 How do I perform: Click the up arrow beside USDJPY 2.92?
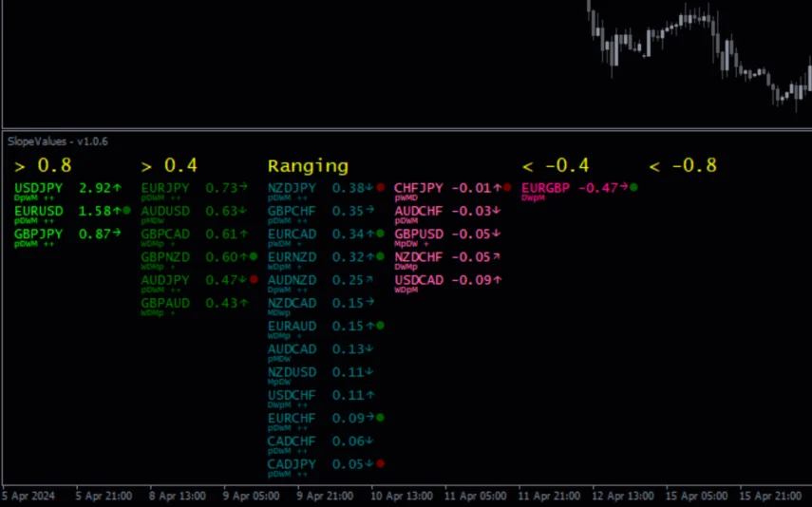pyautogui.click(x=117, y=188)
